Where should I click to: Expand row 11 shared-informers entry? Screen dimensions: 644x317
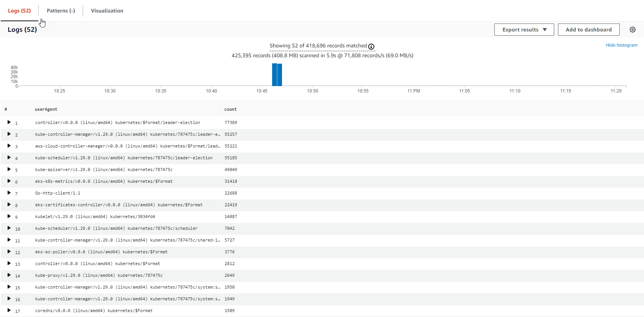(9, 240)
